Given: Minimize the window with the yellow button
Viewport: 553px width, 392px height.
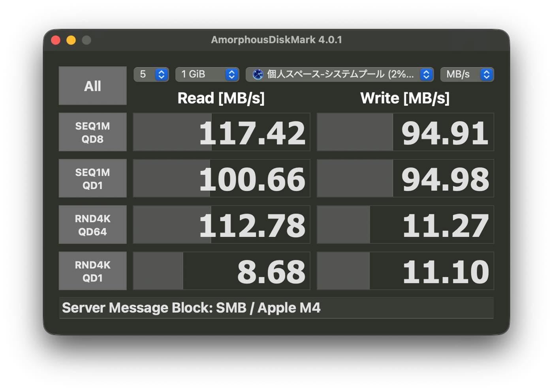Looking at the screenshot, I should [71, 40].
